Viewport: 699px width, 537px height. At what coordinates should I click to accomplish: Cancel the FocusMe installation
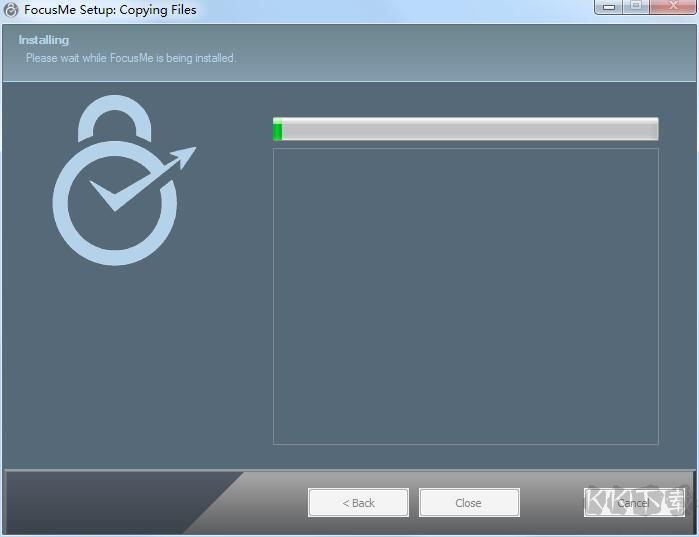click(634, 503)
